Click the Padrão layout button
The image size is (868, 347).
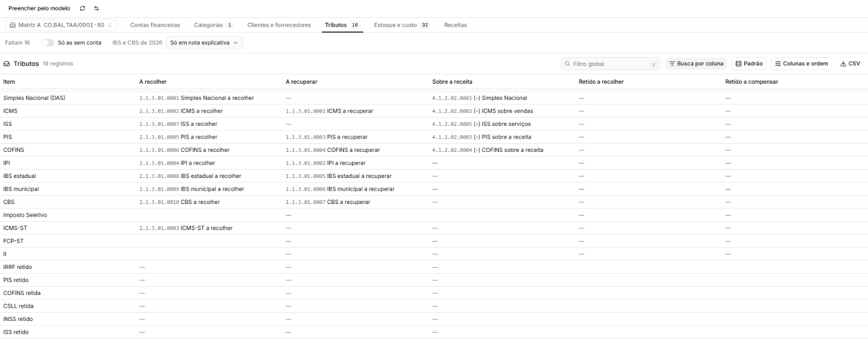(749, 64)
